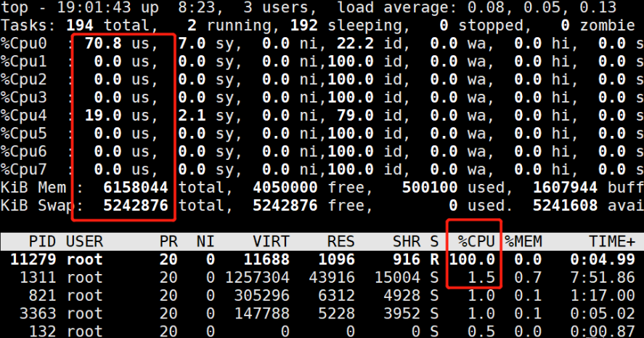Click PID 1311 in process list
Viewport: 644px width, 338px height.
[x=38, y=278]
